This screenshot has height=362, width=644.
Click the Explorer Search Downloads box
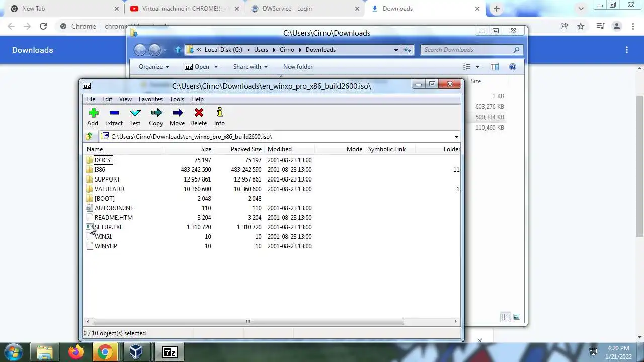coord(471,50)
